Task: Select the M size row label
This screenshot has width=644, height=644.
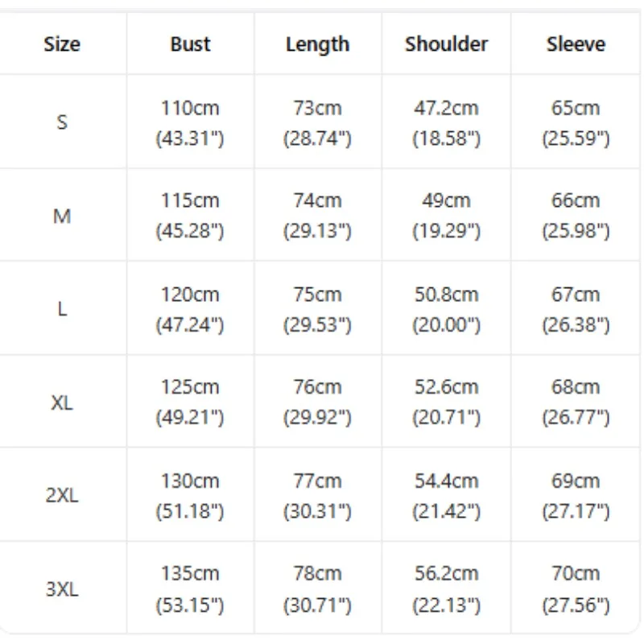Action: 62,216
